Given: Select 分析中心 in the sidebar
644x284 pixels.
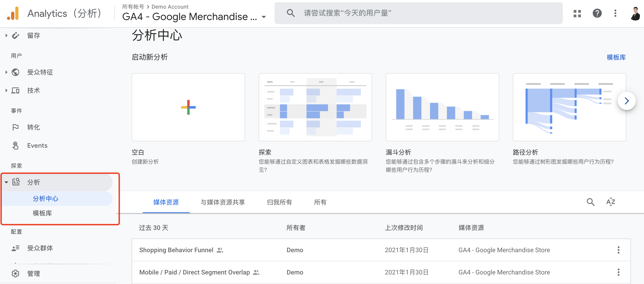Looking at the screenshot, I should (57, 199).
